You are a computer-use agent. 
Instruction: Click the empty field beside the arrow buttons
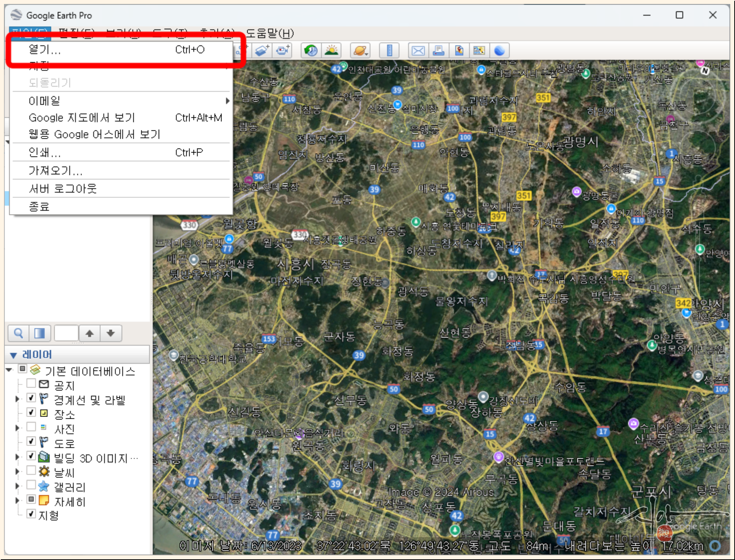[66, 333]
